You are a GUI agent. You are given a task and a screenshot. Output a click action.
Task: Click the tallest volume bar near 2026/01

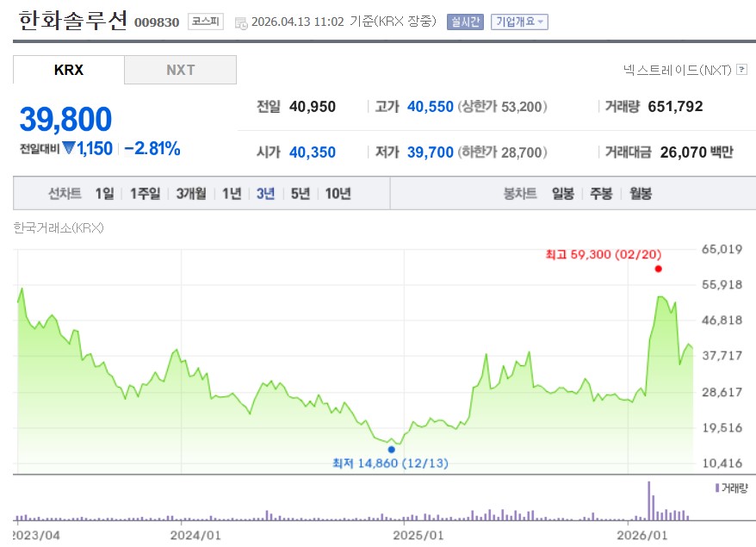click(648, 500)
